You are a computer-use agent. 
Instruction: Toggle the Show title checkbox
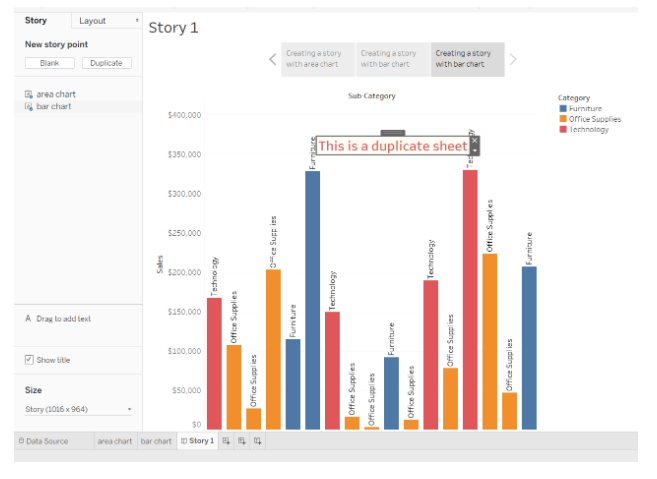click(x=29, y=360)
